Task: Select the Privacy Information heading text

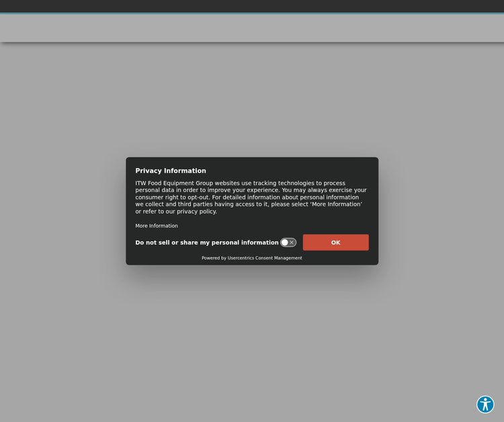Action: (x=171, y=171)
